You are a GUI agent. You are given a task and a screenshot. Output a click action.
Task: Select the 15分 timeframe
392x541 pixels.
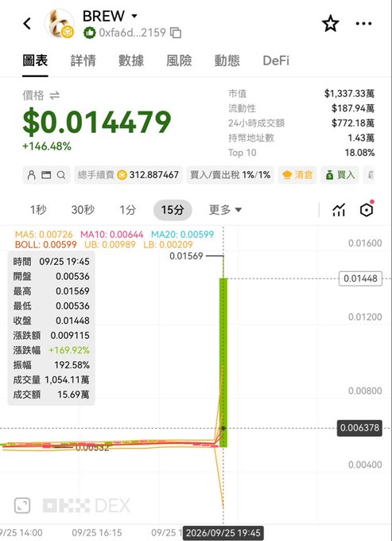pos(173,209)
